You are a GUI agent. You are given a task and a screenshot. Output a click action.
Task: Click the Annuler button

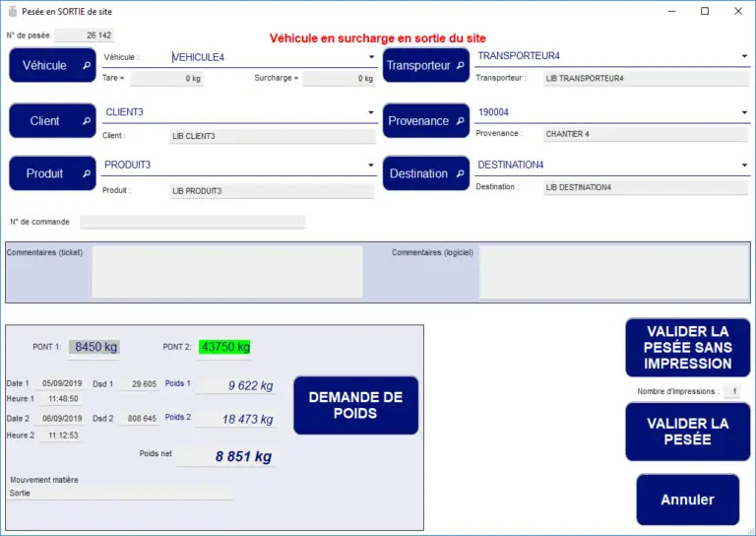pos(687,500)
